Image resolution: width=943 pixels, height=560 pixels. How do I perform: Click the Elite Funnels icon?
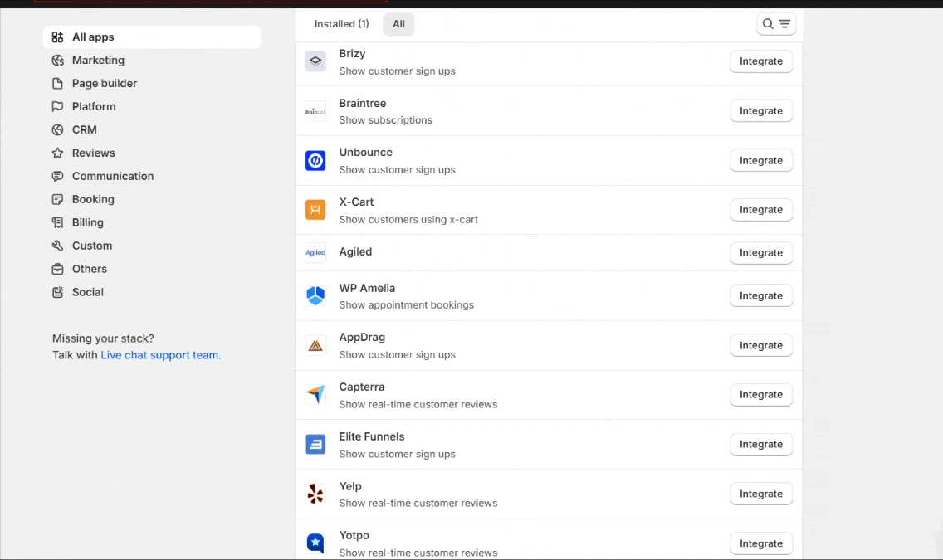tap(315, 445)
